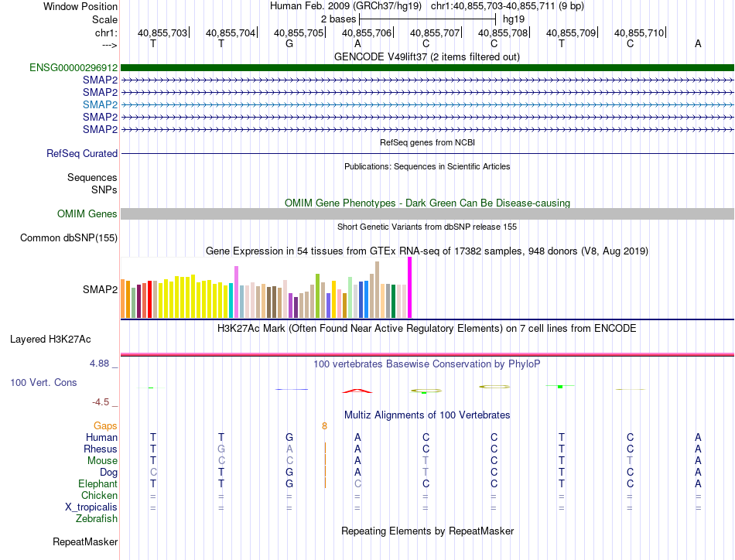Click the magenta bar in GTEx expression chart
The height and width of the screenshot is (560, 735).
pos(410,287)
